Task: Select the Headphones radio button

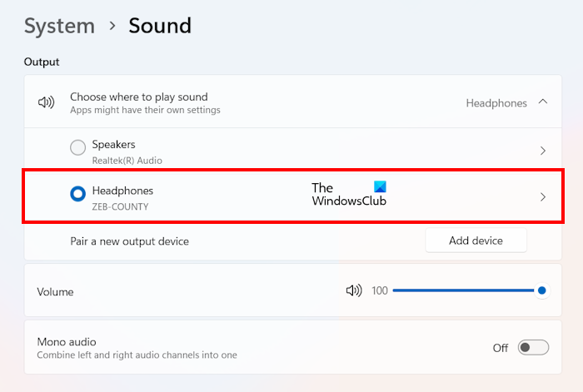Action: click(x=77, y=194)
